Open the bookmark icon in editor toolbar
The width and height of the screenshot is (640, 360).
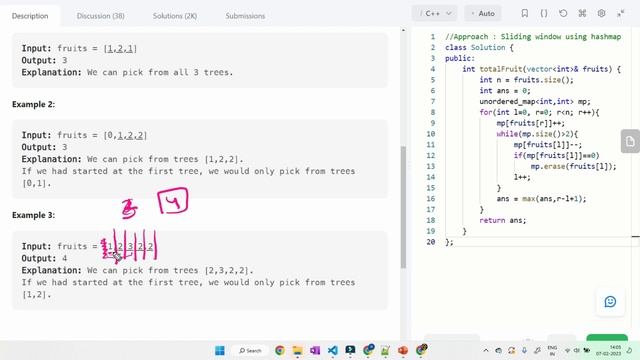(x=524, y=13)
